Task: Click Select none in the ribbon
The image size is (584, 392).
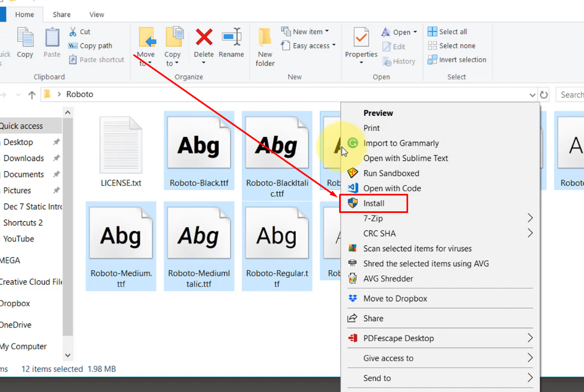Action: [451, 46]
